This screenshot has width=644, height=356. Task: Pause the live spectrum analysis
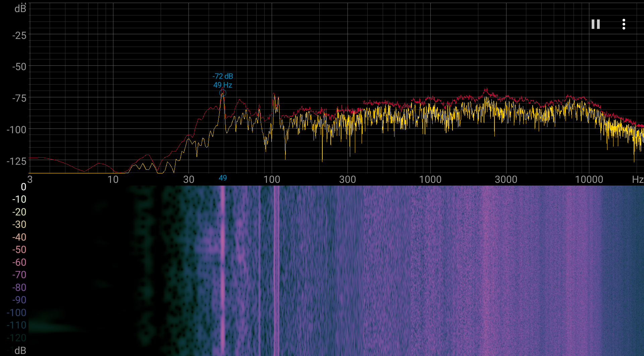[x=595, y=24]
